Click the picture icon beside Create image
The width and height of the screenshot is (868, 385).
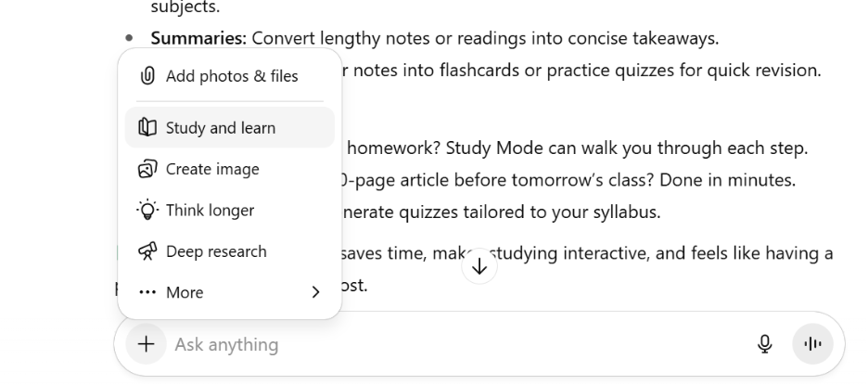coord(147,169)
